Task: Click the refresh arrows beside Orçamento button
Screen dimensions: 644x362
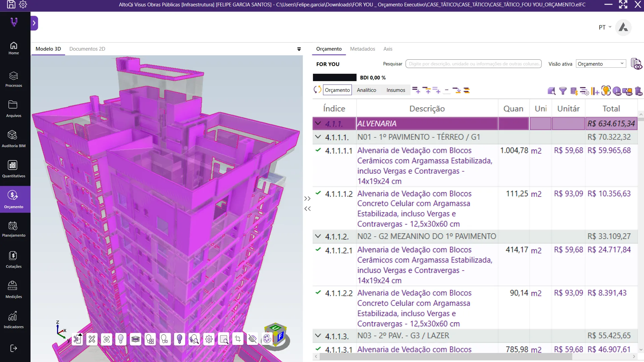Action: 317,90
